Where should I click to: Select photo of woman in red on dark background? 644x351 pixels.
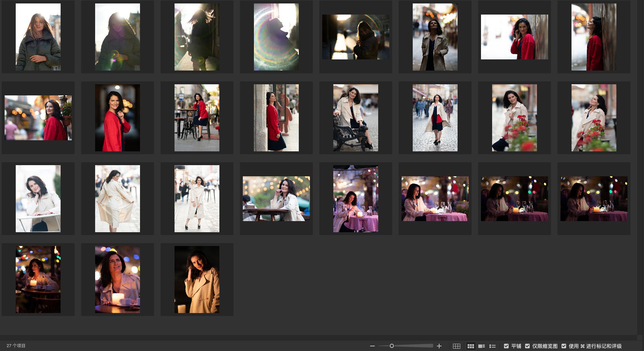coord(117,118)
